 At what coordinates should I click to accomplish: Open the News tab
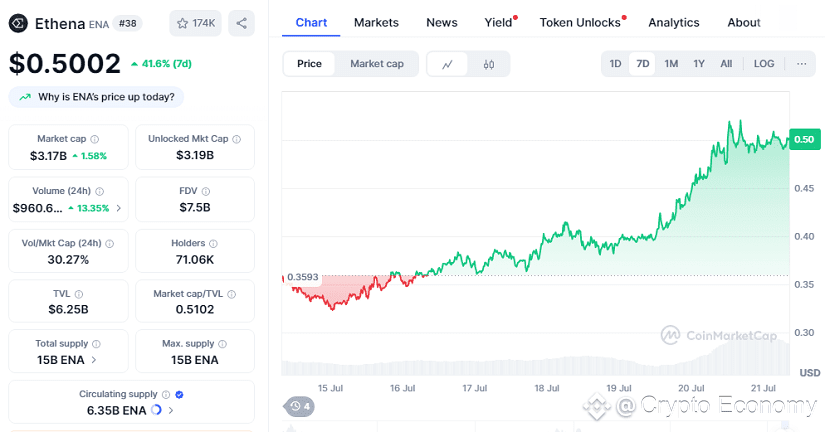tap(442, 23)
